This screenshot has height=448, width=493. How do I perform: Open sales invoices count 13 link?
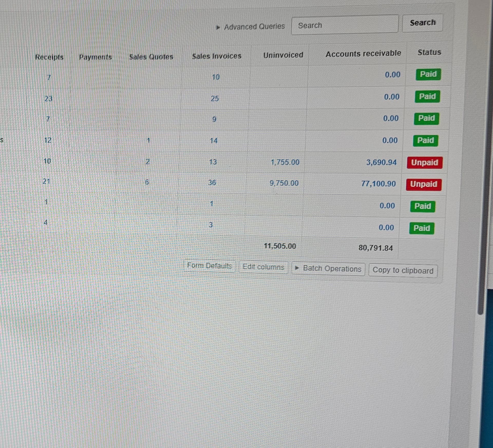[213, 162]
